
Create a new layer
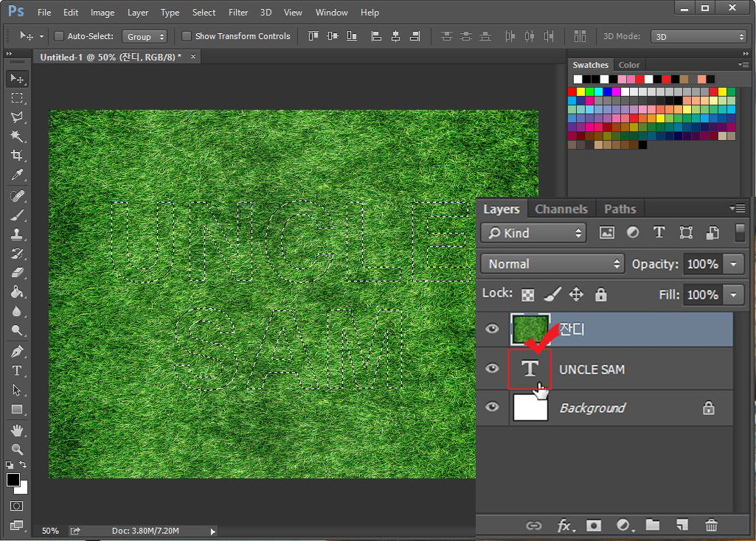click(682, 525)
